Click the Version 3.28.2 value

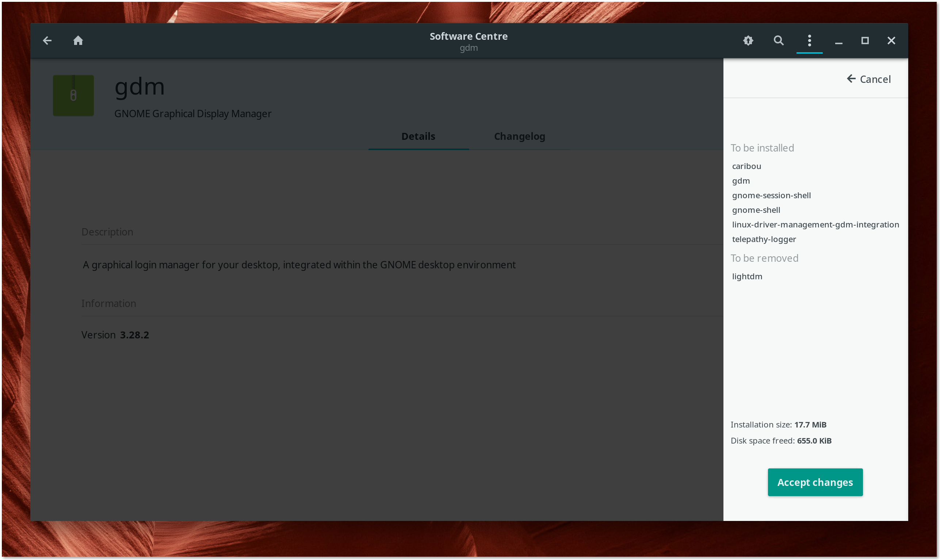[x=134, y=335]
